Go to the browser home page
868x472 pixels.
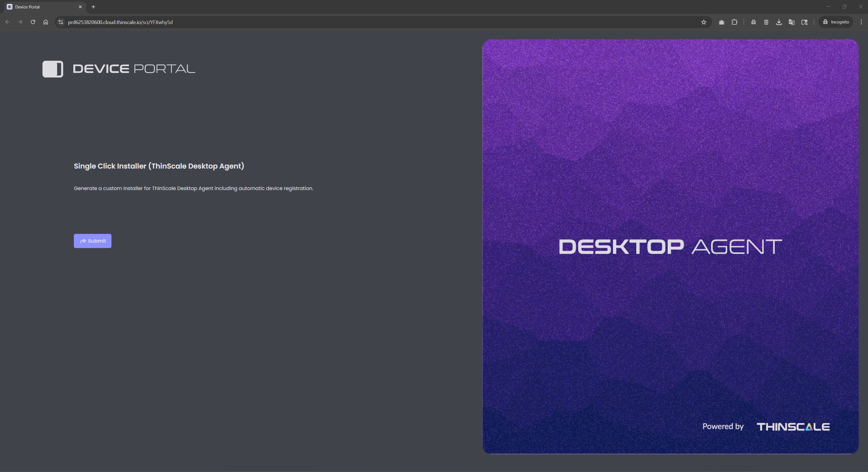[x=46, y=22]
